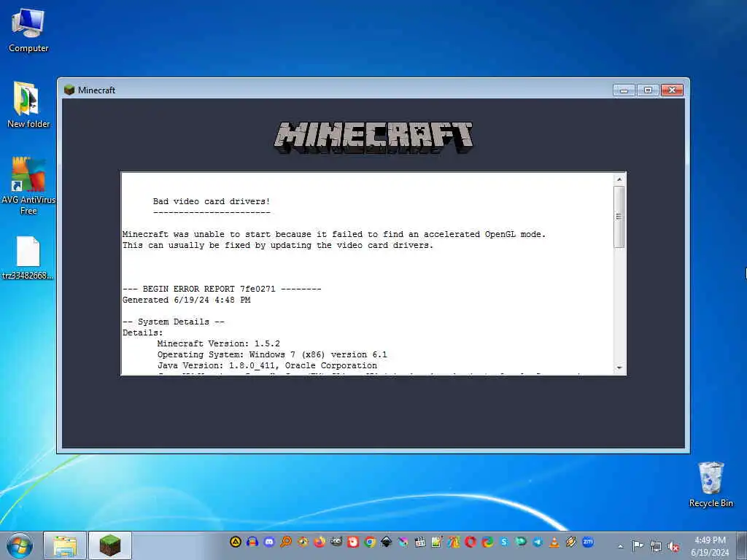Image resolution: width=747 pixels, height=560 pixels.
Task: Open Telegram from the taskbar
Action: (x=538, y=542)
